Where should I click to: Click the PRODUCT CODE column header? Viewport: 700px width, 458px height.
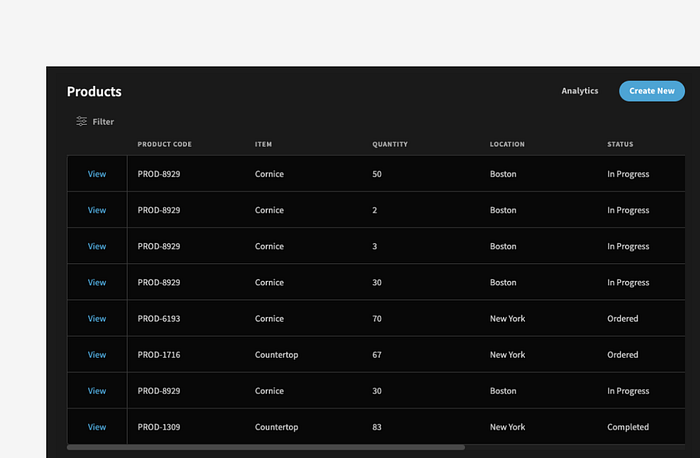[164, 144]
